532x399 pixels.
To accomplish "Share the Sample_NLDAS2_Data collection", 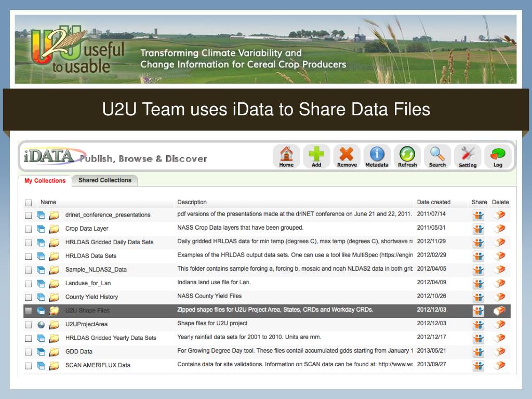I will tap(478, 270).
